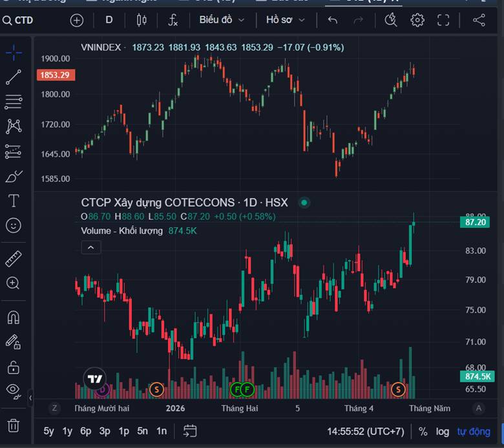Click the TradingView logo badge
Viewport: 504px width, 448px height.
(95, 379)
